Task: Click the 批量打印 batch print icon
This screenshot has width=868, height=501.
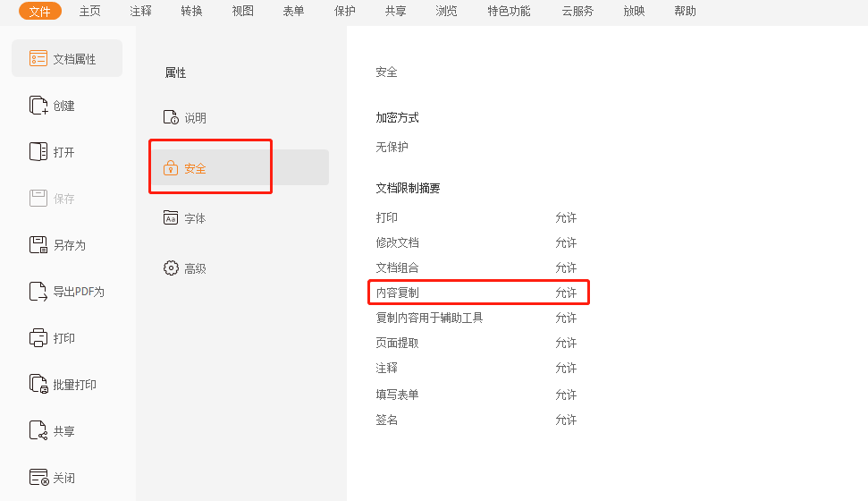Action: [x=38, y=385]
